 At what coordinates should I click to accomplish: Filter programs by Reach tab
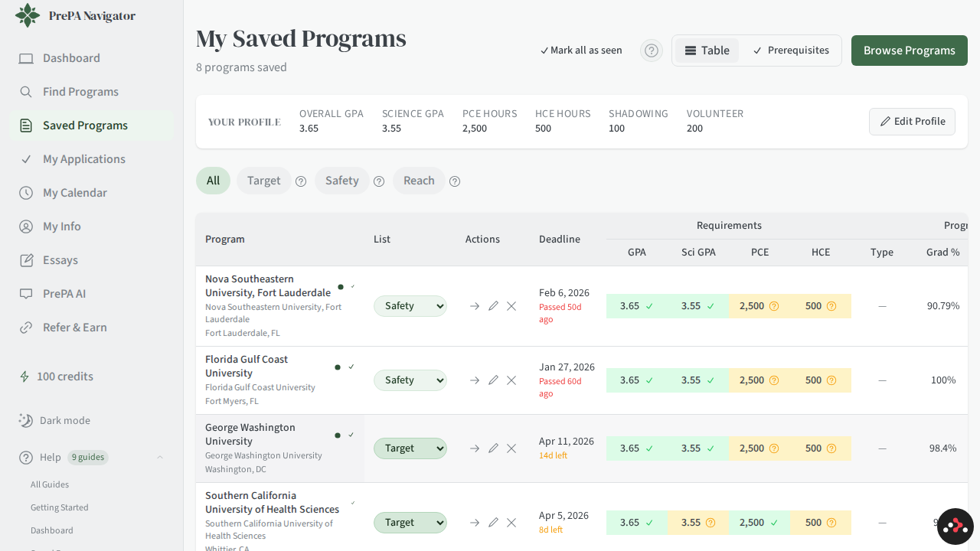point(419,181)
